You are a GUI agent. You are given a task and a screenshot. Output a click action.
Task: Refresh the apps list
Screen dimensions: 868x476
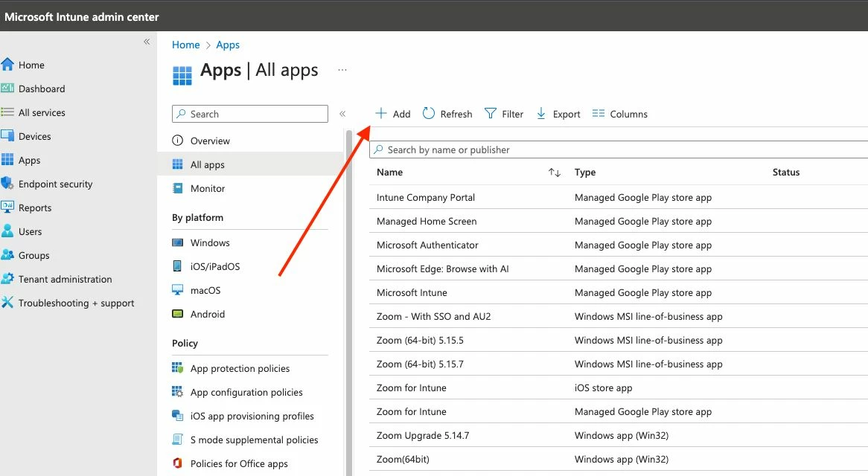pos(447,114)
